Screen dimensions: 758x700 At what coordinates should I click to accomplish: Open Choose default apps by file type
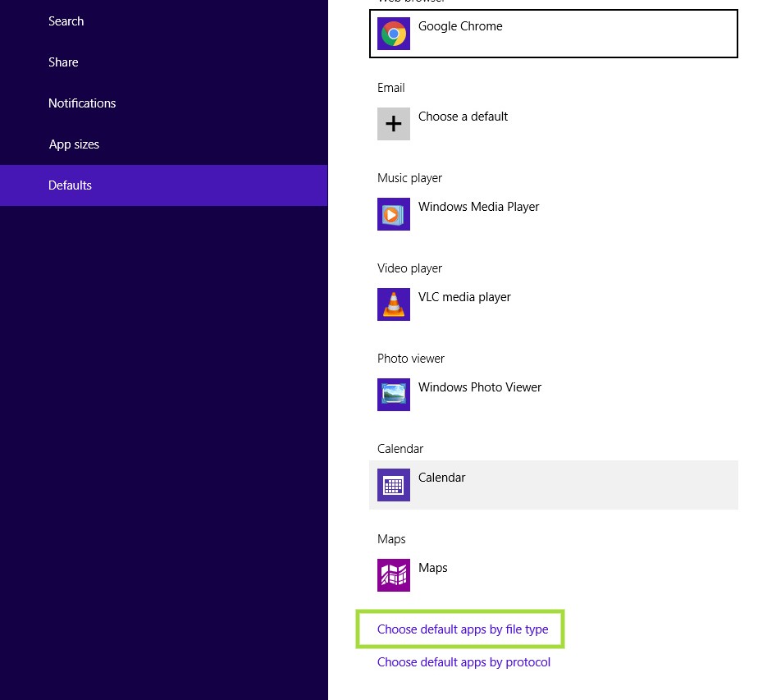pos(463,629)
